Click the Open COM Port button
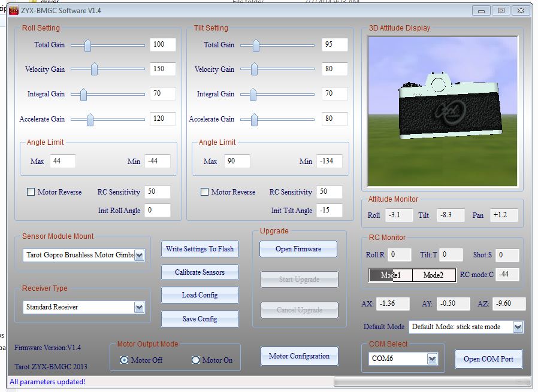The width and height of the screenshot is (538, 392). point(489,358)
